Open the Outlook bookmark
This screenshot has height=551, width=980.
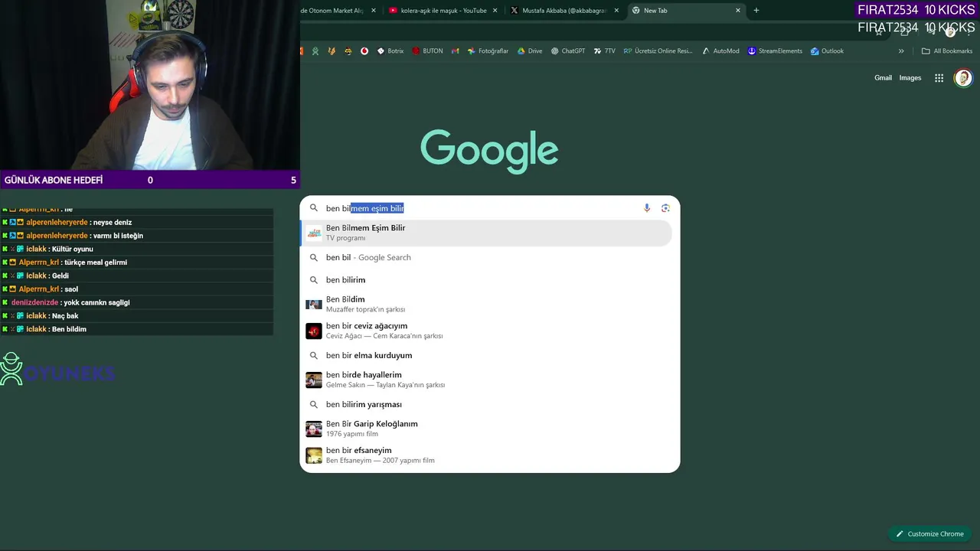[827, 51]
